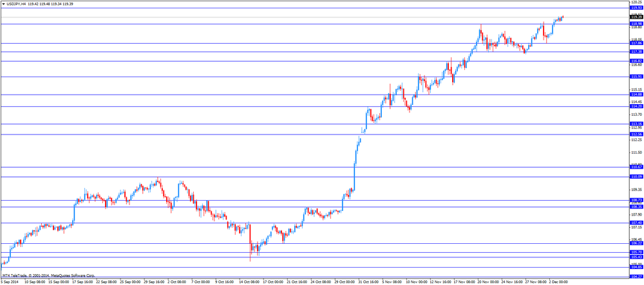This screenshot has width=644, height=285.
Task: Select the 104.85 horizontal level label
Action: (x=636, y=267)
